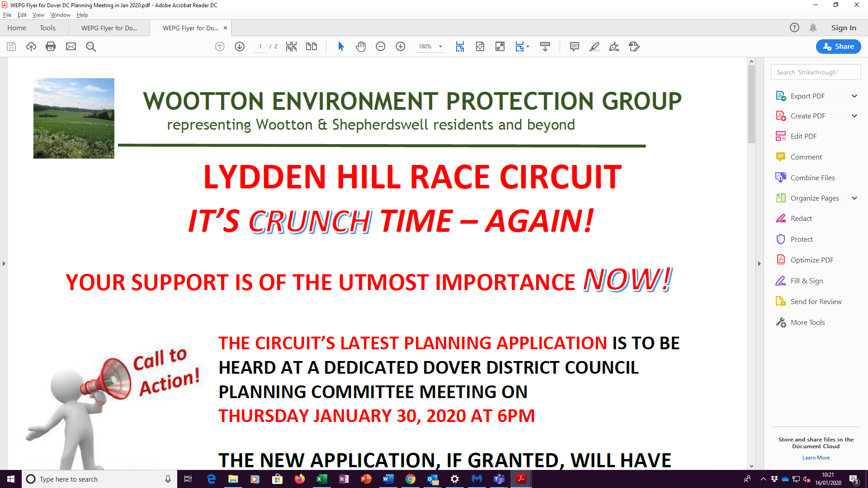Email the PDF as an attachment

[71, 47]
